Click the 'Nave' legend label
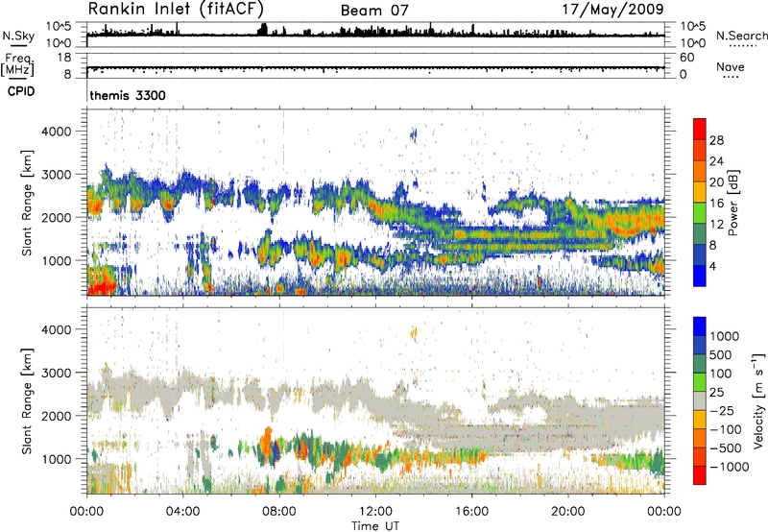 point(731,66)
